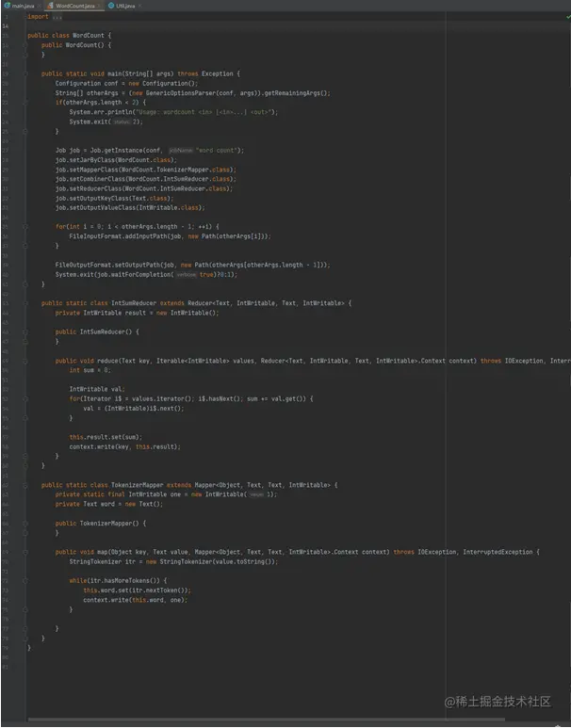Click 'map' in the map method signature

coord(102,552)
